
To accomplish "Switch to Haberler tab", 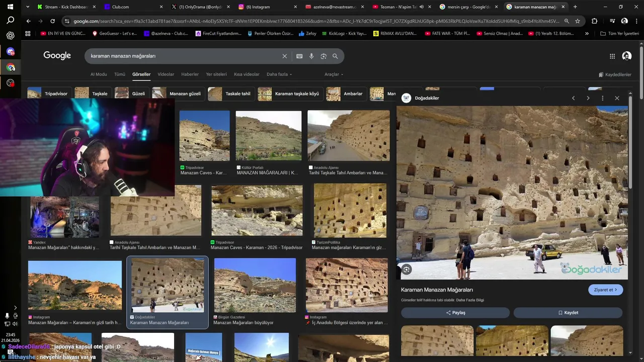I will [190, 74].
